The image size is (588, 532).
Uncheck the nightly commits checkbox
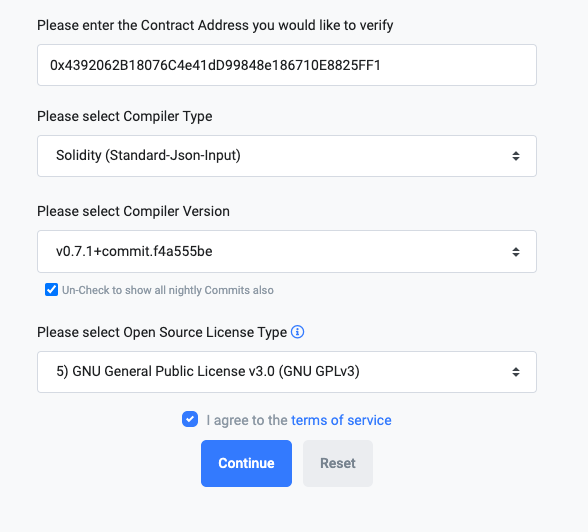[x=51, y=290]
